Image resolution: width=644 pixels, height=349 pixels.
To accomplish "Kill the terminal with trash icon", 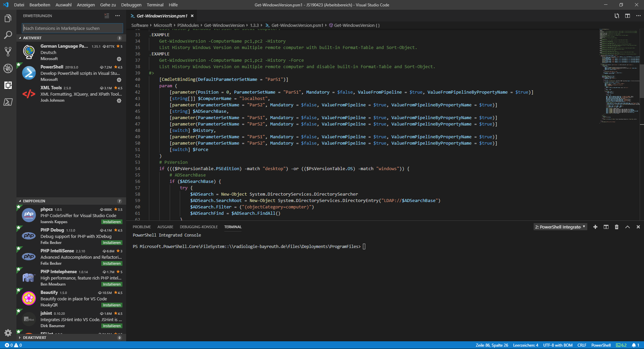I will pos(616,227).
